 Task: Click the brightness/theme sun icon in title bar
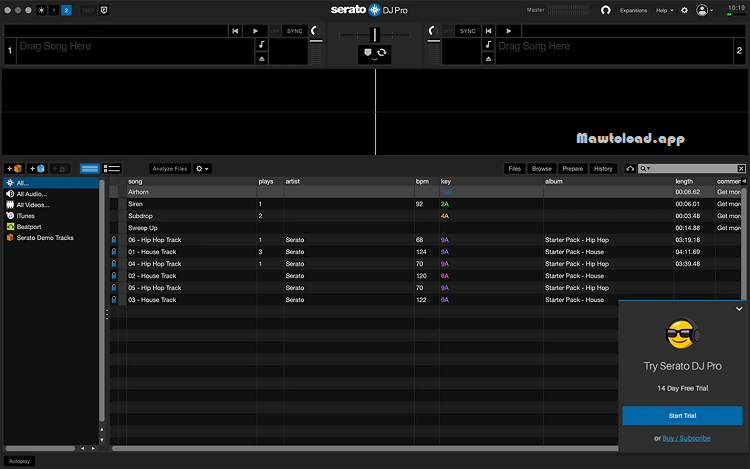(42, 10)
